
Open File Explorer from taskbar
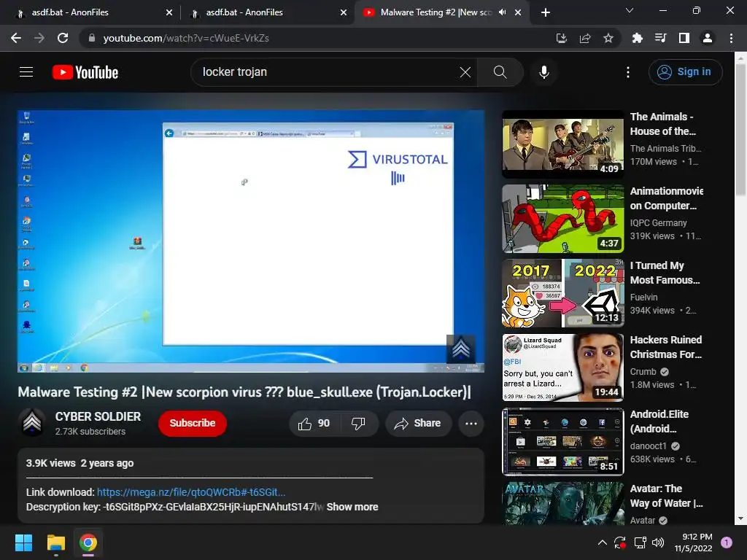click(x=55, y=542)
